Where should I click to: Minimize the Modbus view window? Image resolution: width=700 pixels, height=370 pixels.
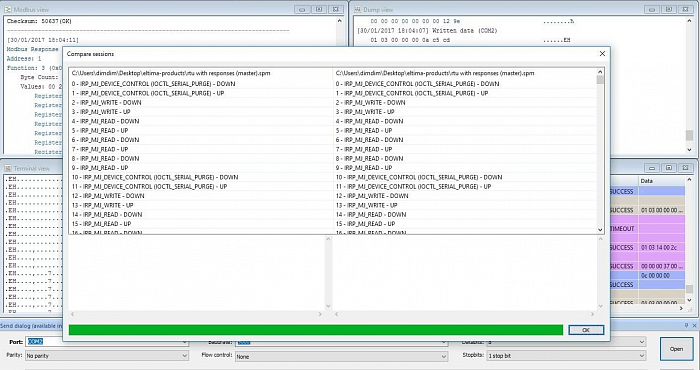[302, 9]
